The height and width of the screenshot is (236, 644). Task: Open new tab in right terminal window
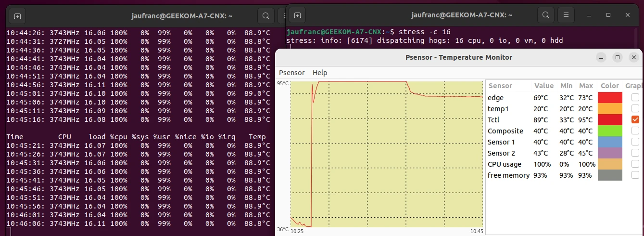coord(298,15)
